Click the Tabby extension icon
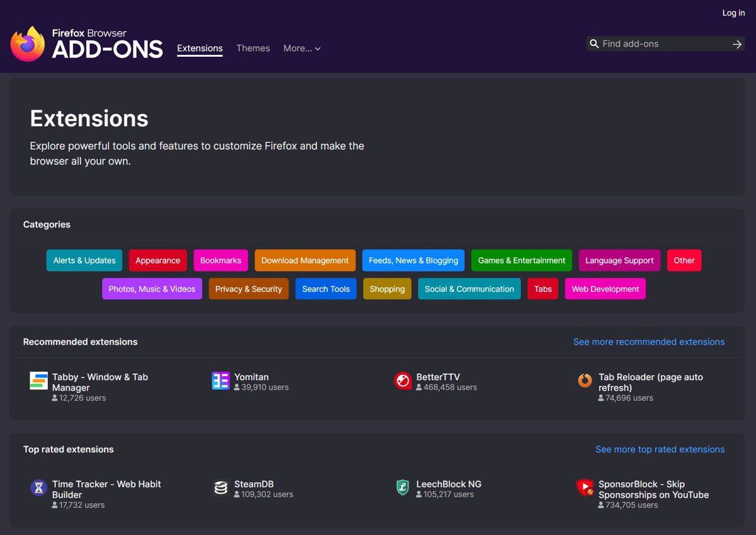This screenshot has width=756, height=535. coord(39,381)
